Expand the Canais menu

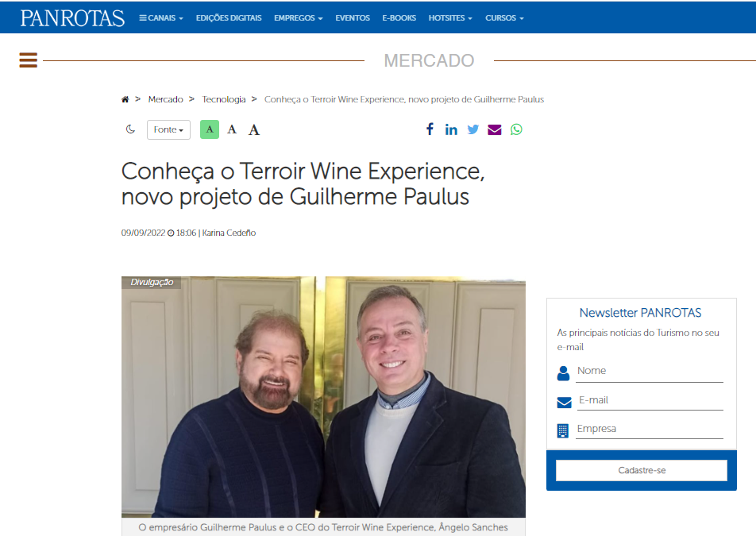pyautogui.click(x=161, y=18)
